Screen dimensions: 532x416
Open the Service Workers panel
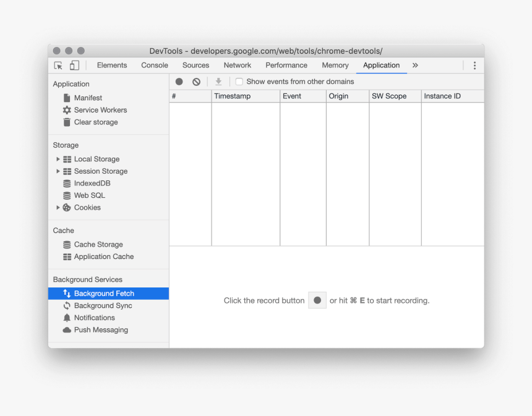pos(100,109)
